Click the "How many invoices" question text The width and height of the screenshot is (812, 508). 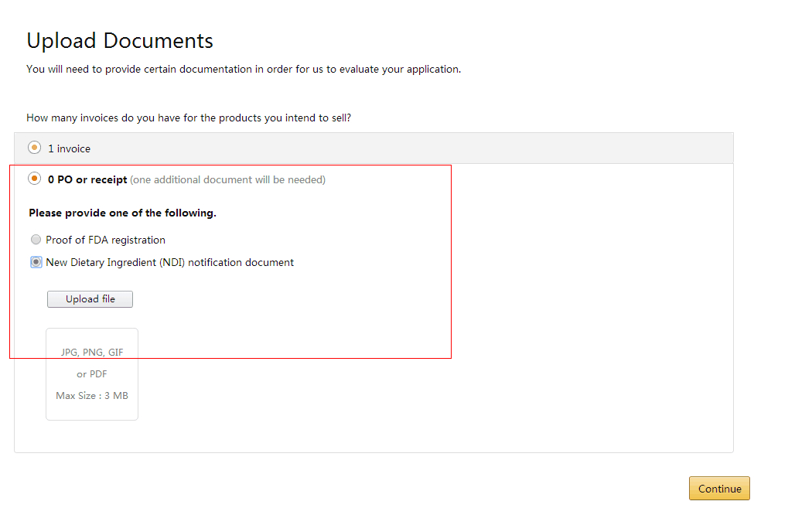pos(189,118)
